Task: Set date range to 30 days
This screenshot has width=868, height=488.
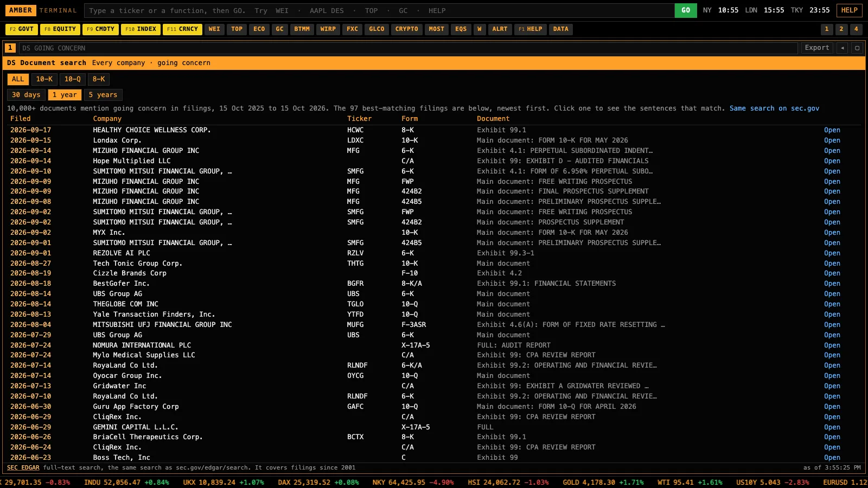Action: pyautogui.click(x=26, y=95)
